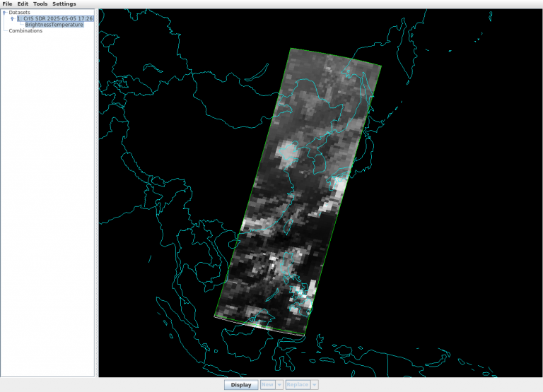Open the Settings menu

click(64, 4)
